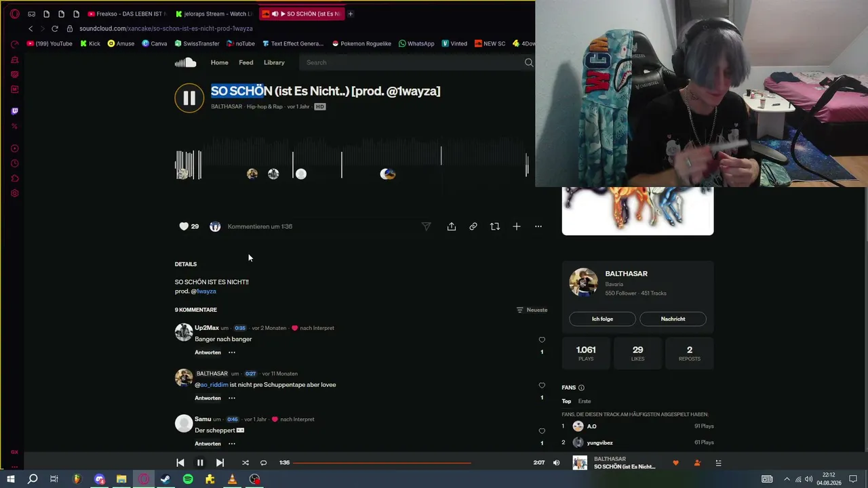868x488 pixels.
Task: Click the Opera GX logo menu button
Action: (14, 14)
